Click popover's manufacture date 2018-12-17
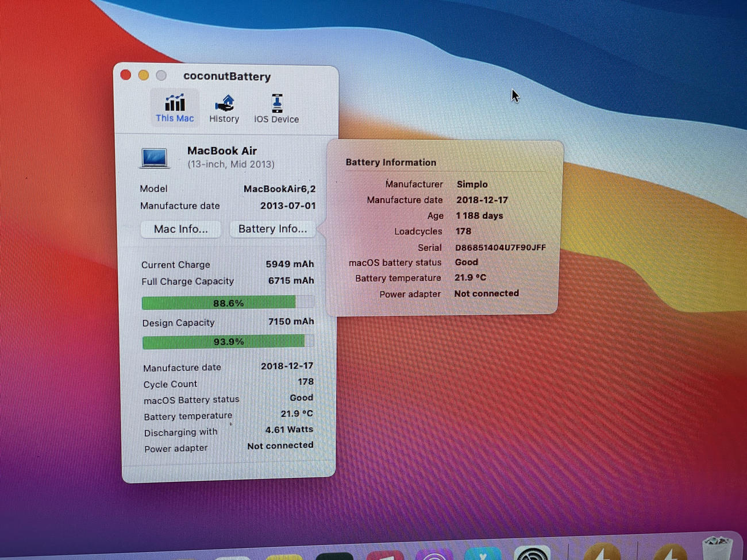 tap(482, 200)
